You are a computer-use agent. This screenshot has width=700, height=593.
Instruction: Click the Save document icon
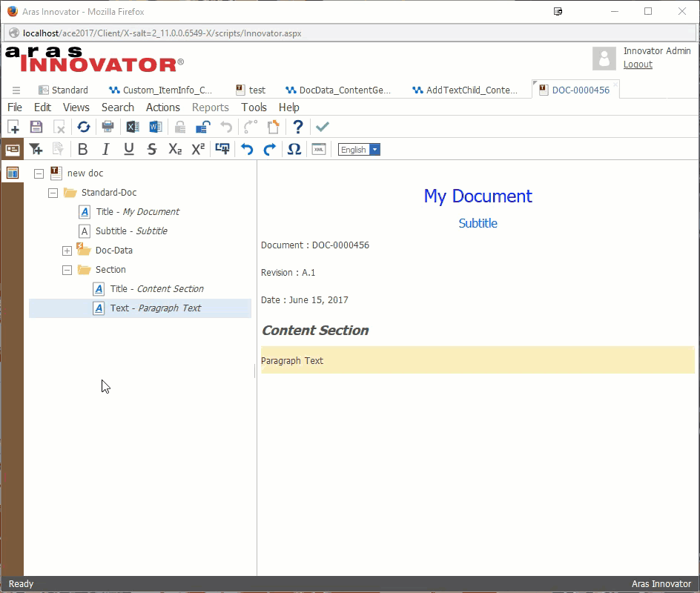point(36,127)
